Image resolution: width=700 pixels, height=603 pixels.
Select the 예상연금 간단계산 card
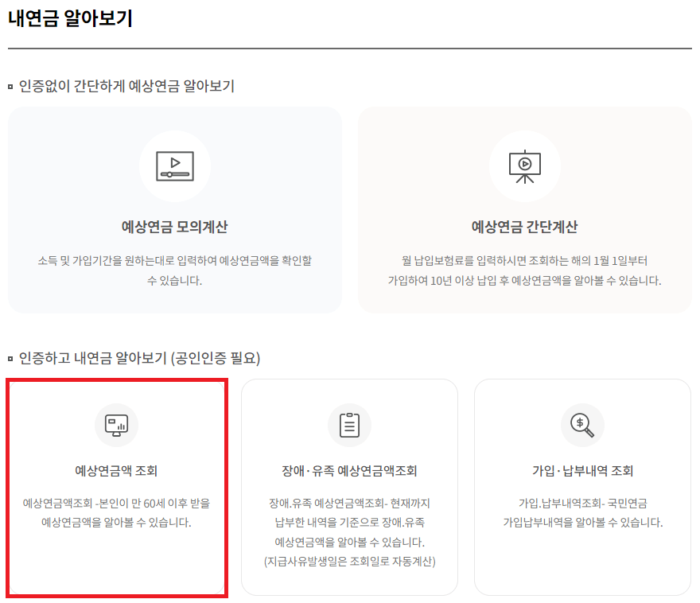[x=524, y=209]
